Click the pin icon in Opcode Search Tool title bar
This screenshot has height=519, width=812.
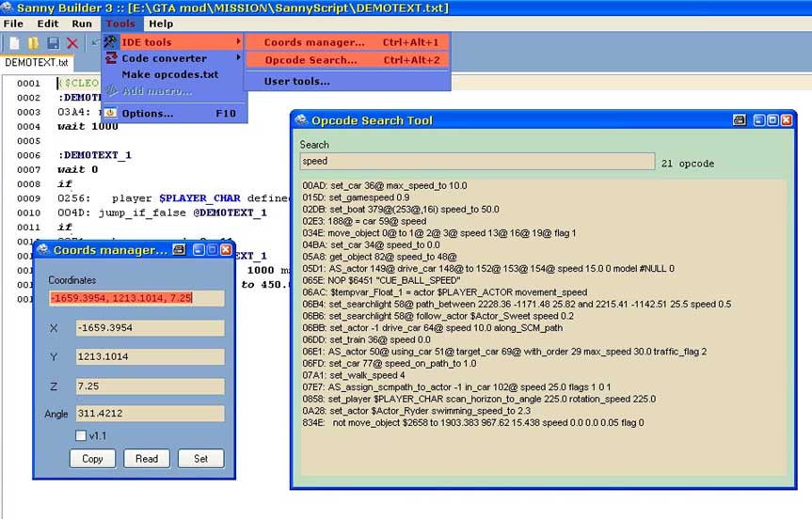[740, 120]
